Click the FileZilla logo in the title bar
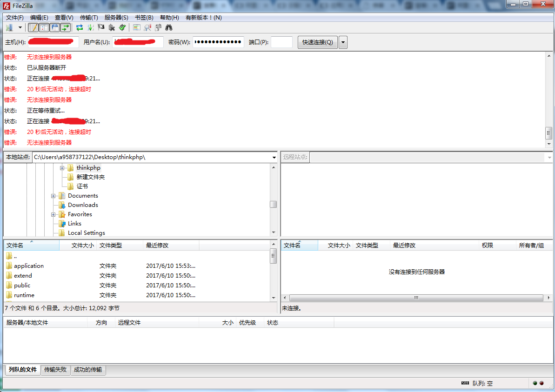Image resolution: width=555 pixels, height=392 pixels. point(7,6)
